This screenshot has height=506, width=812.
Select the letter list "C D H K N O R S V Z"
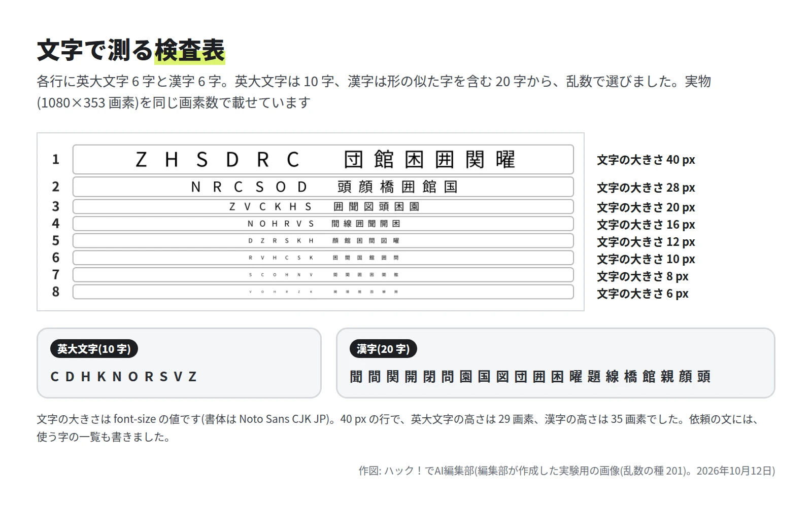pyautogui.click(x=123, y=377)
